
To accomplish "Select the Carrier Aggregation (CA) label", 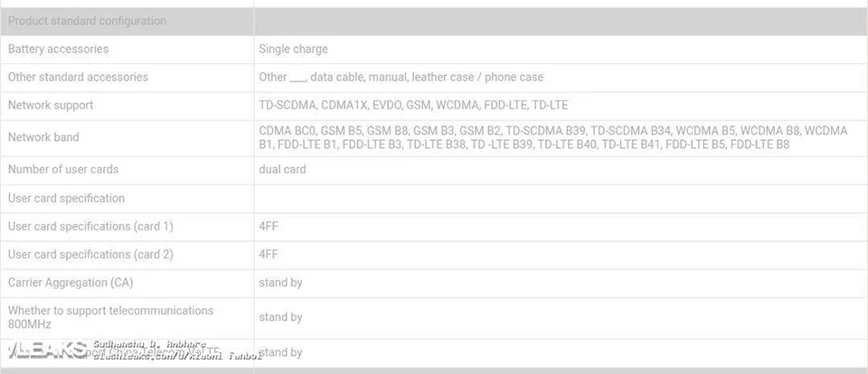I will pyautogui.click(x=71, y=283).
